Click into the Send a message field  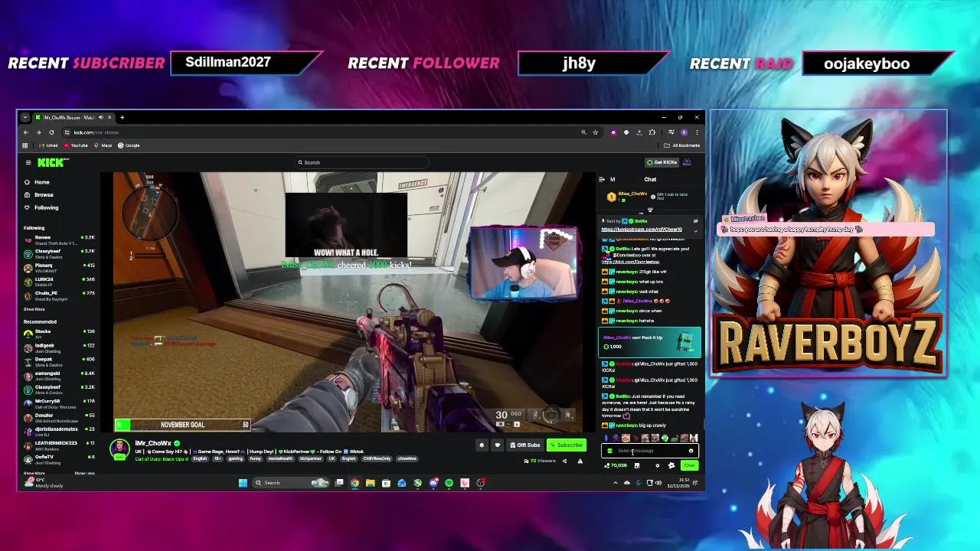pyautogui.click(x=651, y=451)
